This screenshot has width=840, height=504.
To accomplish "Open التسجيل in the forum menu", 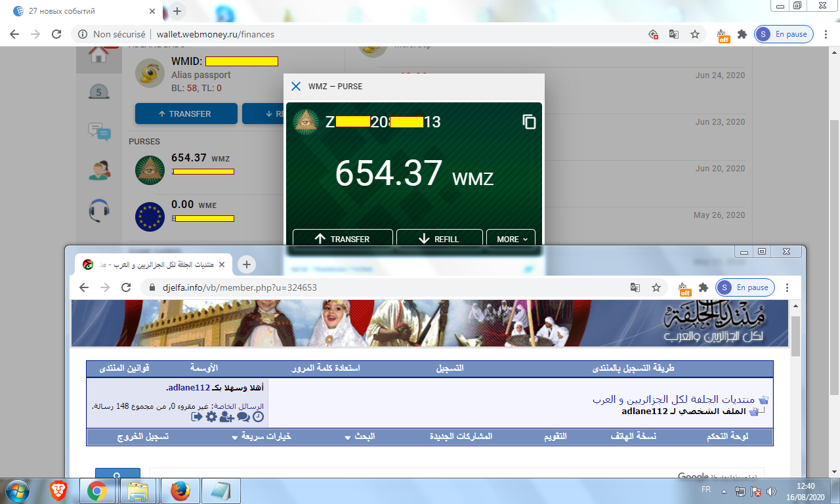I will point(450,368).
